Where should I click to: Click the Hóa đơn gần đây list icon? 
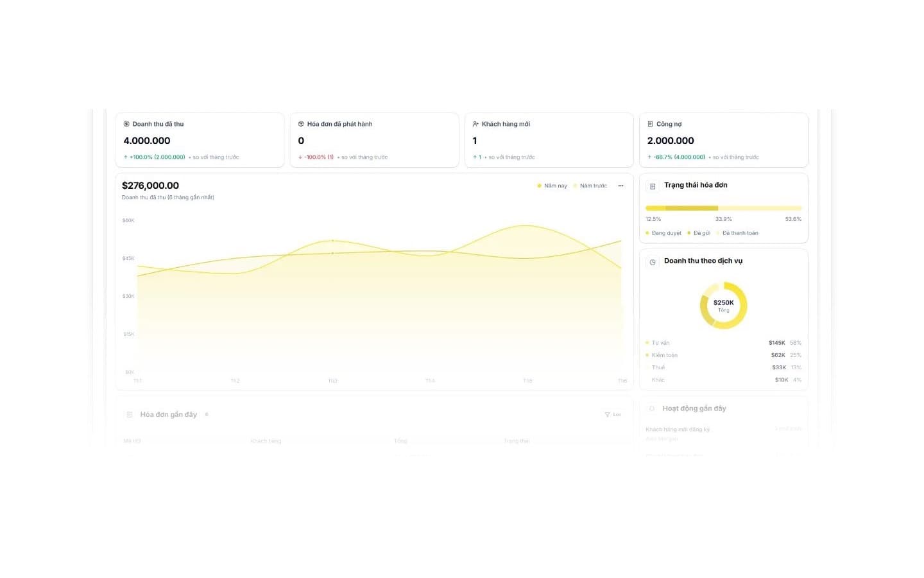coord(130,415)
